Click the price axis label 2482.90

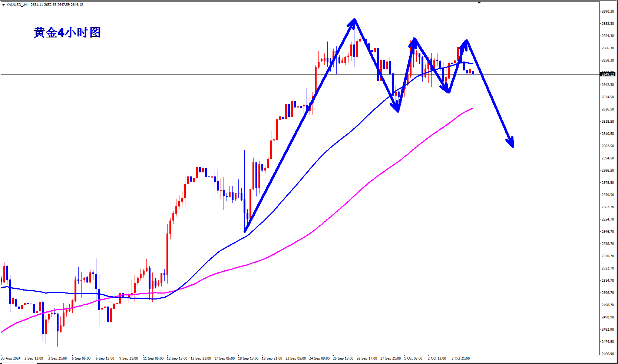pyautogui.click(x=608, y=330)
